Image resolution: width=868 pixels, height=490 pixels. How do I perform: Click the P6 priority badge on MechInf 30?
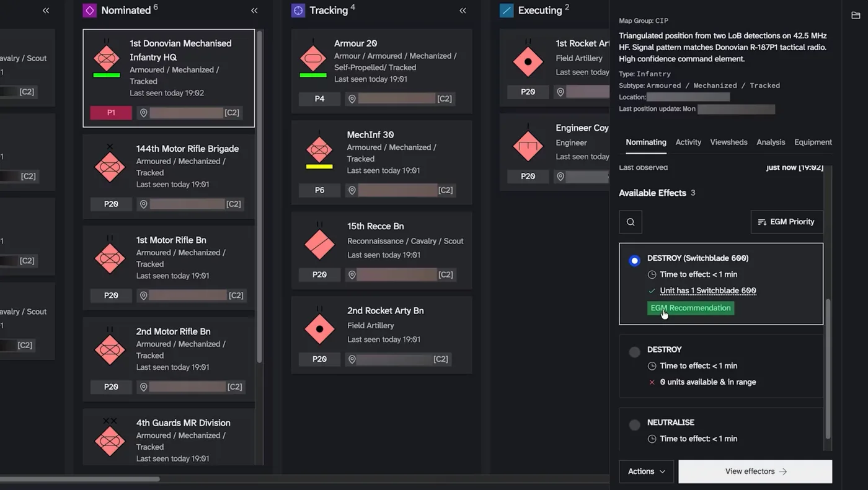[x=319, y=190]
